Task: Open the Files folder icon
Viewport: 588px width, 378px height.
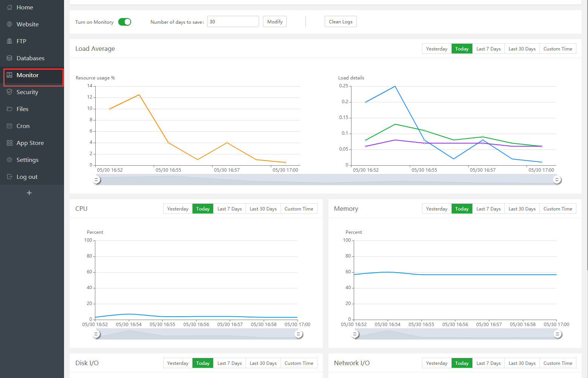Action: click(x=9, y=109)
